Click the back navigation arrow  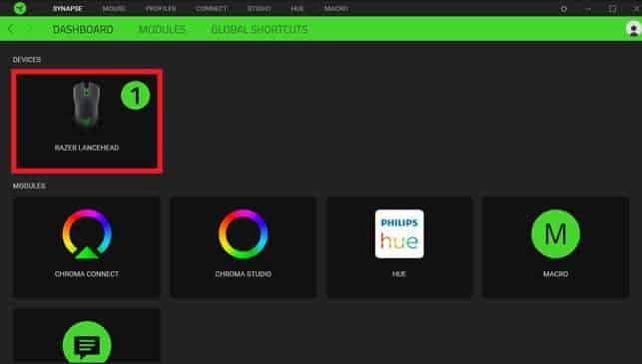pos(11,29)
